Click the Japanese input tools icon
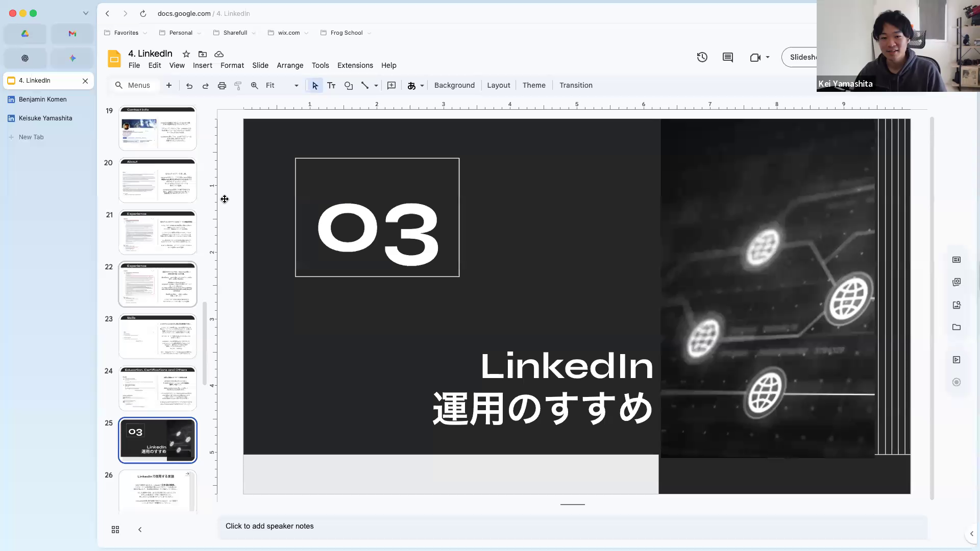 411,86
